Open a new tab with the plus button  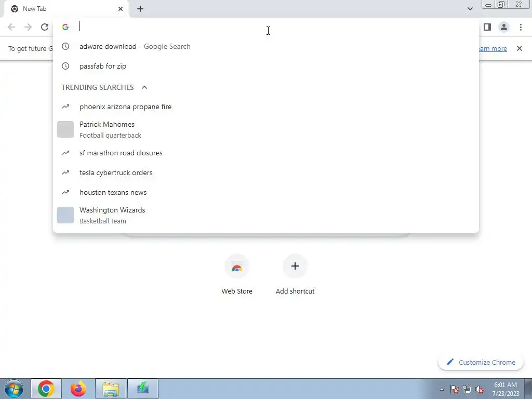coord(140,9)
